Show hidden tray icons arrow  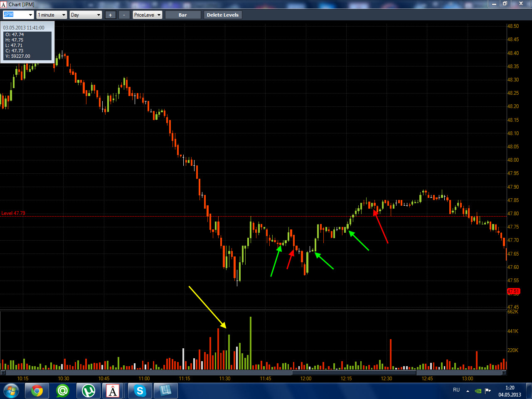coord(468,391)
